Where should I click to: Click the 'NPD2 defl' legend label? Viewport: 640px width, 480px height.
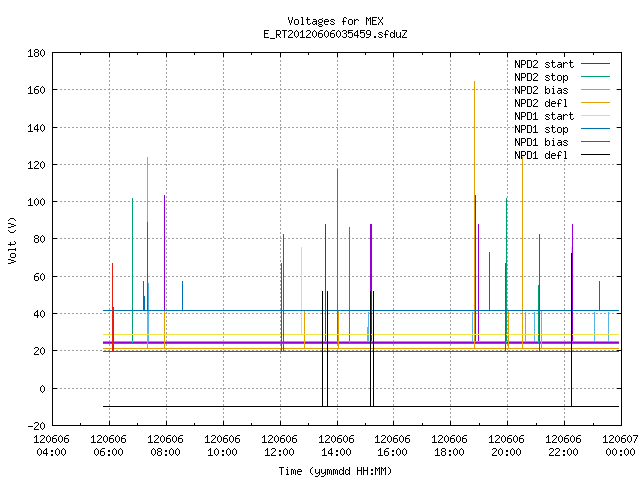(x=541, y=103)
